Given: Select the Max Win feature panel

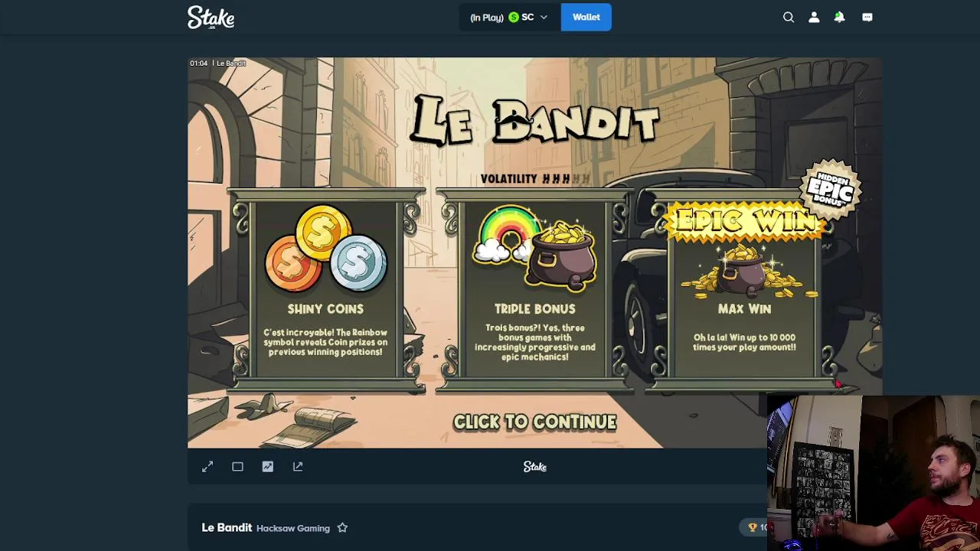Looking at the screenshot, I should pos(744,291).
